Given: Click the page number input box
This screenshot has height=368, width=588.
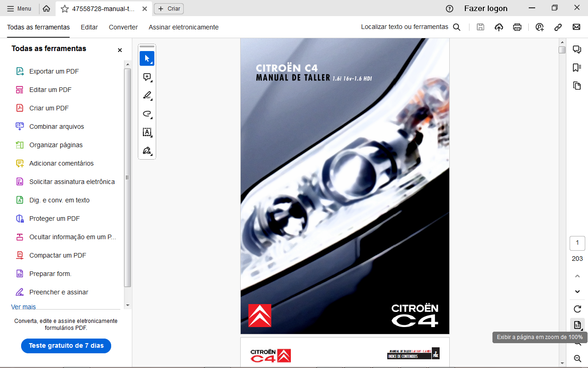Looking at the screenshot, I should 577,243.
